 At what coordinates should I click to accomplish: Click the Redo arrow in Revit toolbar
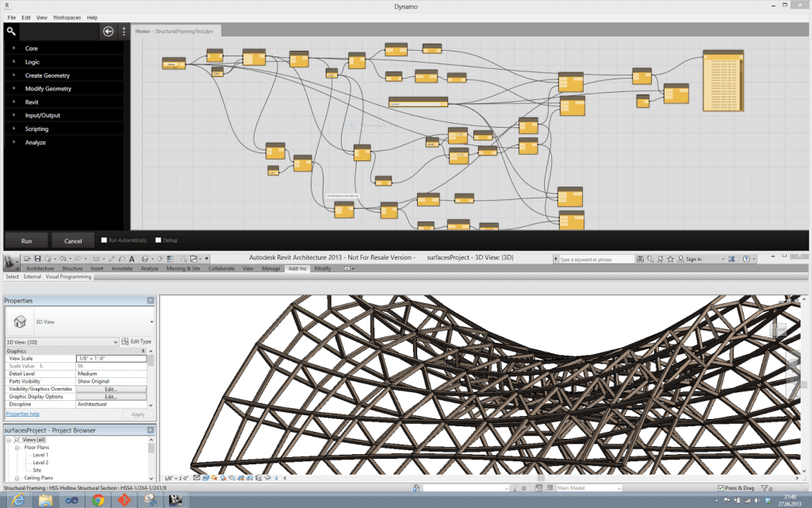coord(78,259)
